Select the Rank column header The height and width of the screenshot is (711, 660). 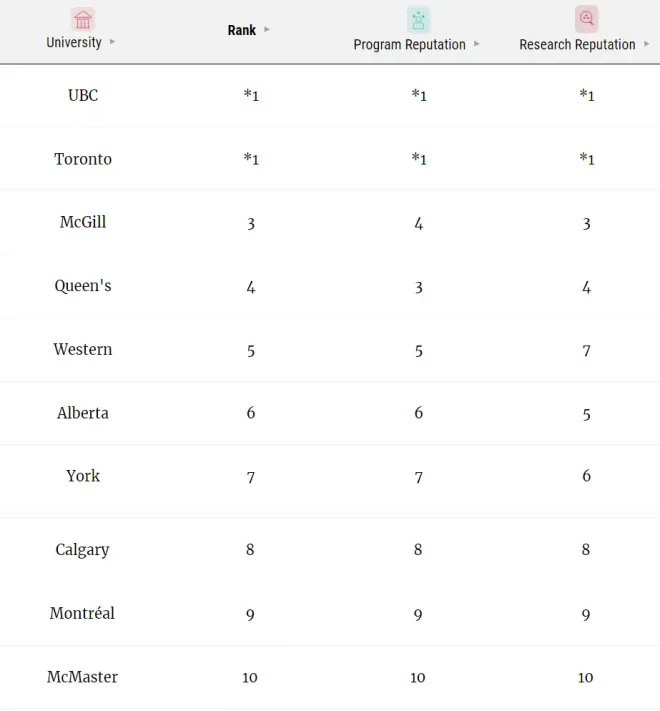coord(242,30)
